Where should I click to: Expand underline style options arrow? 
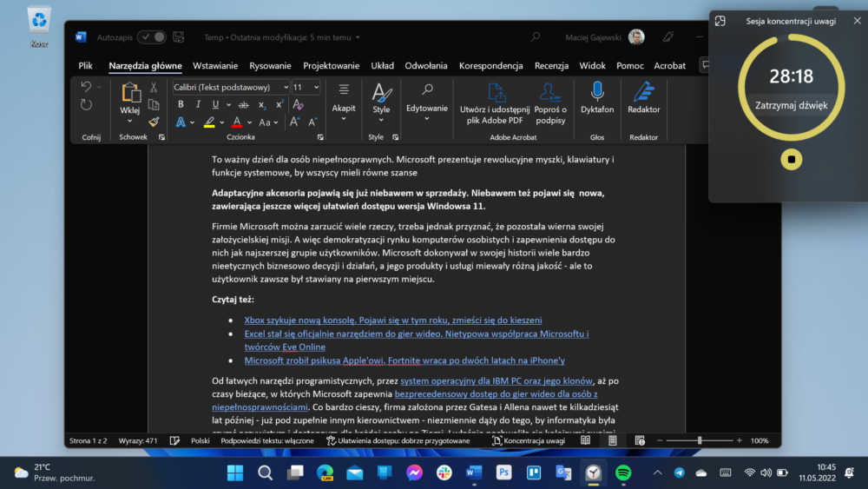point(228,105)
